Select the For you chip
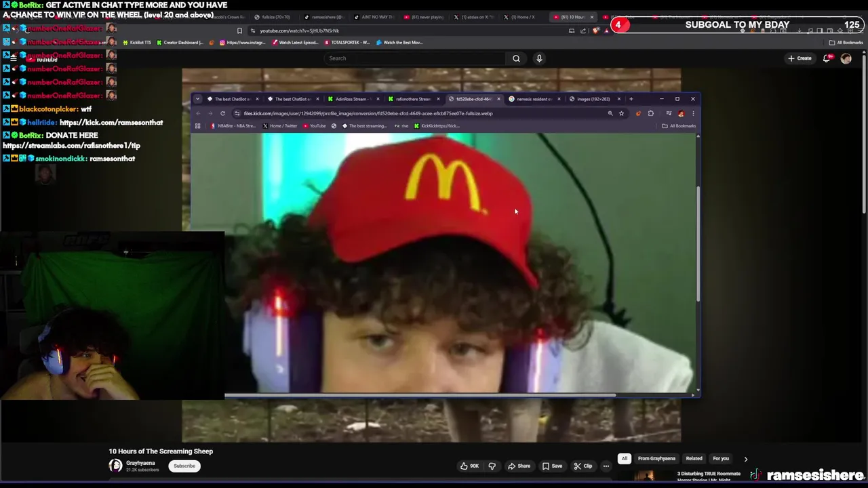Viewport: 868px width, 488px height. point(721,459)
